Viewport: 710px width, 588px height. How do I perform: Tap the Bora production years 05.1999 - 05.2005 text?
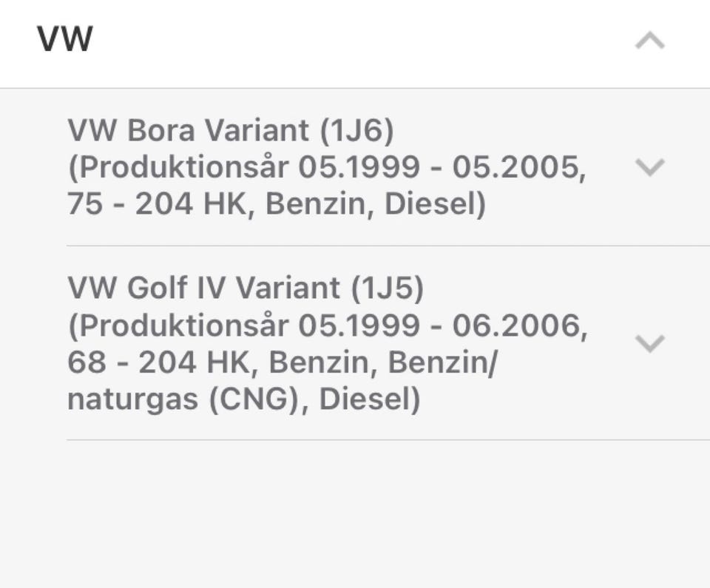pyautogui.click(x=442, y=168)
